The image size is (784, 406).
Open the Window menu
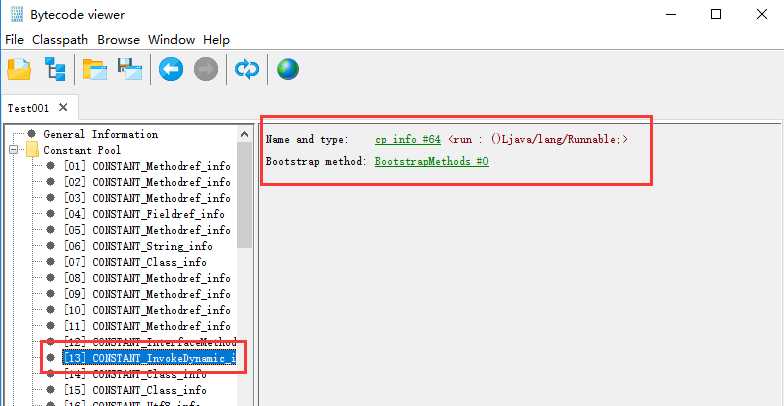[172, 40]
